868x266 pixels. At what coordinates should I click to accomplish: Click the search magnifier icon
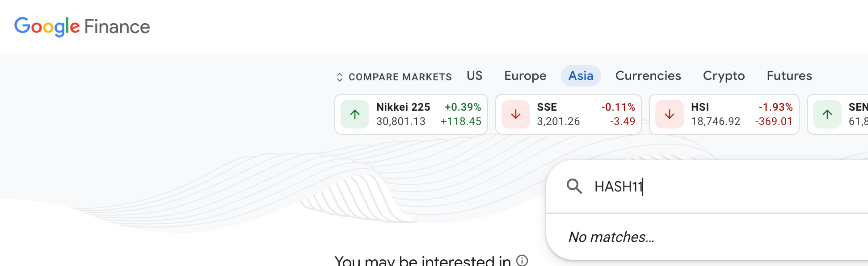point(575,187)
